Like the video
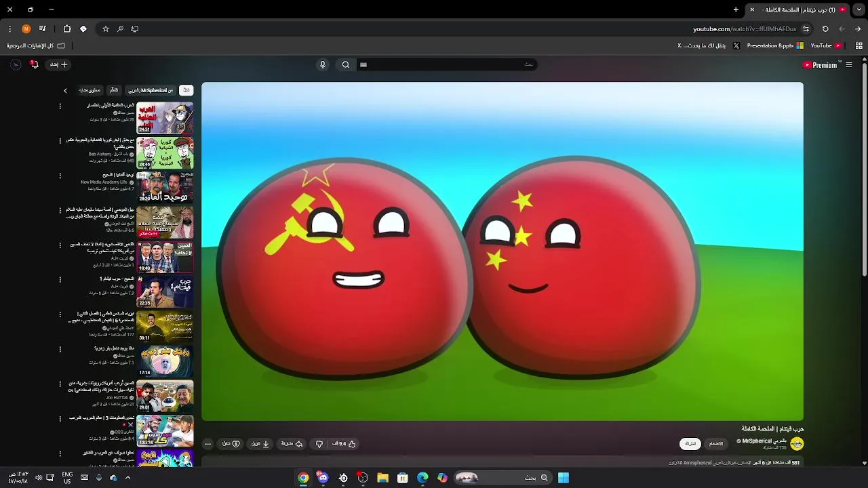868x488 pixels. click(344, 444)
